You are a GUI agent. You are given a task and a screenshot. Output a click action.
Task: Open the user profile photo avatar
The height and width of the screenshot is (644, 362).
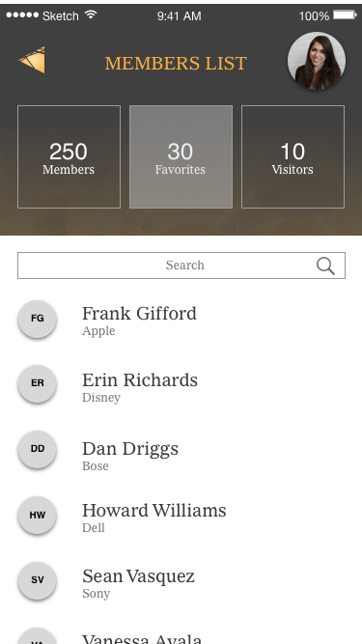tap(316, 61)
